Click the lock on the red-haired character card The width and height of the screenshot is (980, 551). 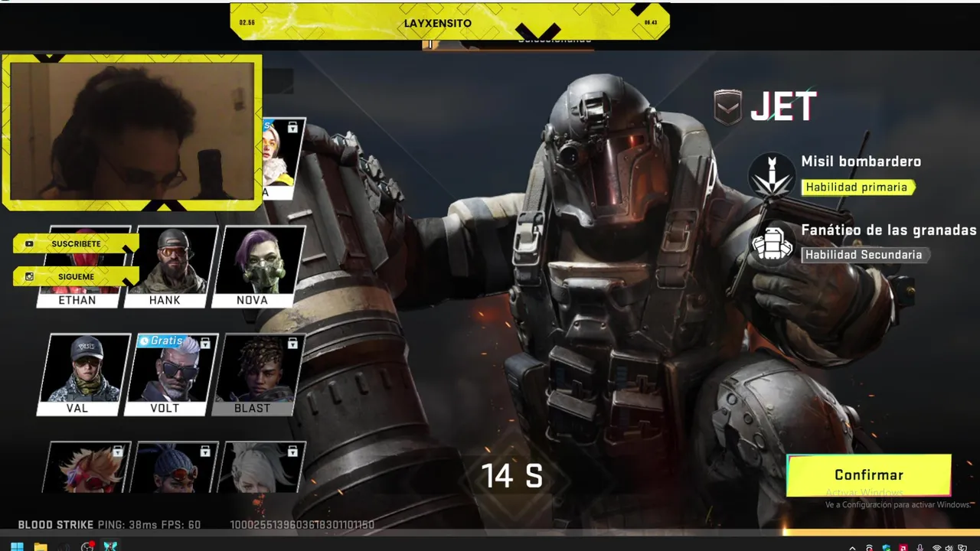(x=117, y=452)
